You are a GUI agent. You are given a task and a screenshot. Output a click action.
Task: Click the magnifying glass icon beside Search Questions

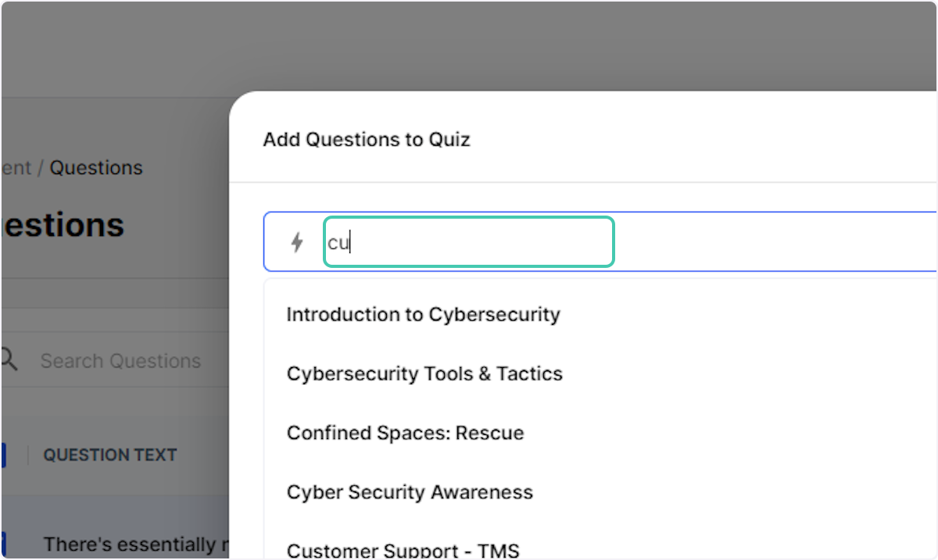(8, 360)
